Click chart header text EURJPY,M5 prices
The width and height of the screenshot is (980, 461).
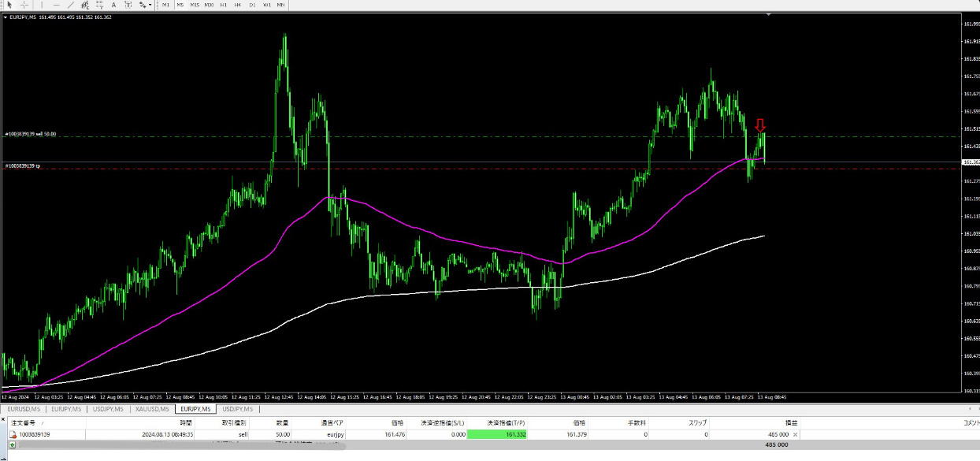60,17
